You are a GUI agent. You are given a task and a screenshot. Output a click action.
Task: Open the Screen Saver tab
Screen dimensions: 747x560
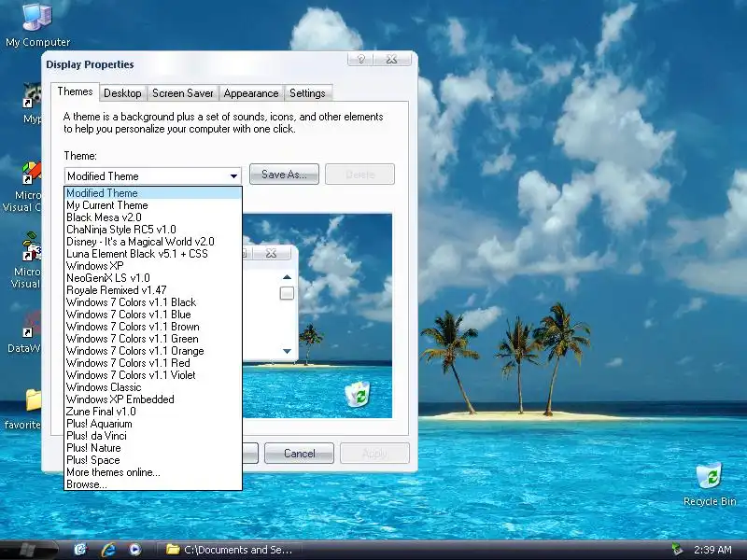click(182, 93)
